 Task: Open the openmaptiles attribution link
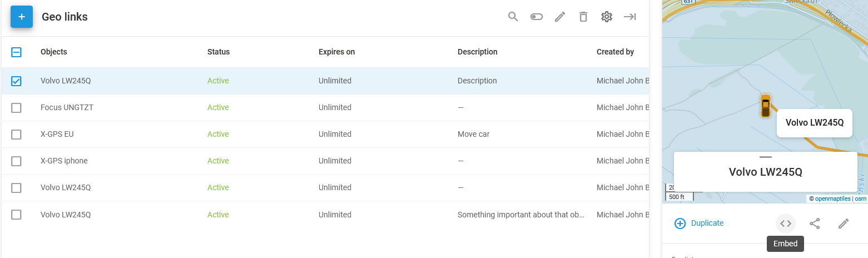pos(832,199)
